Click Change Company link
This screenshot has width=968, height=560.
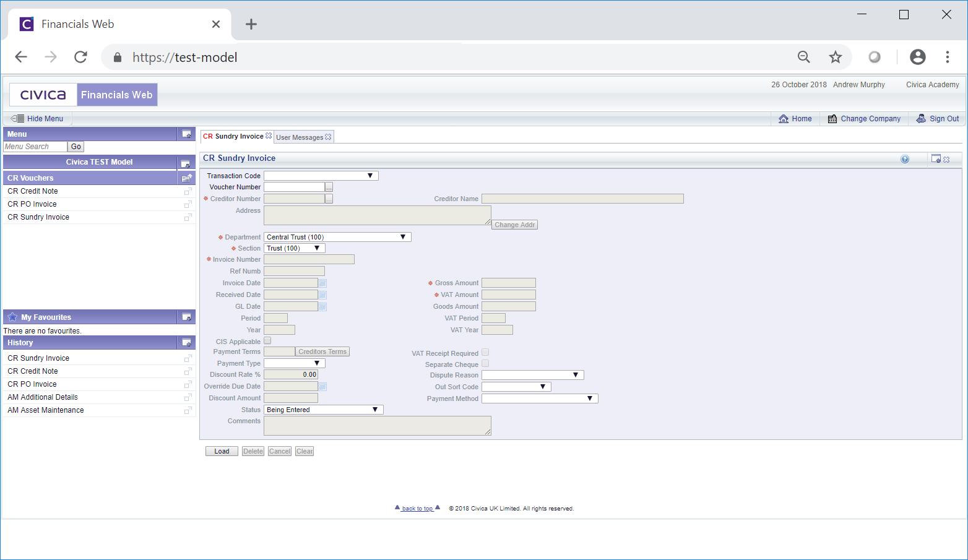(864, 119)
